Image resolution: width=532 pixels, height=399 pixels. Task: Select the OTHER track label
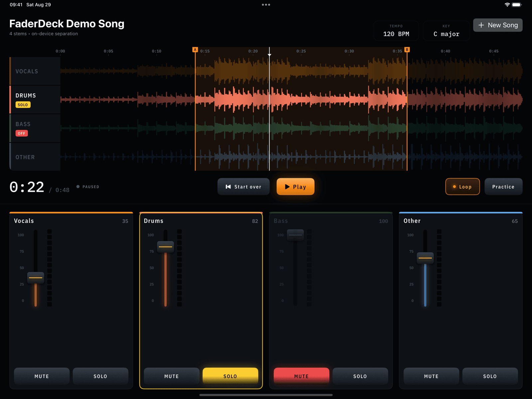point(35,157)
